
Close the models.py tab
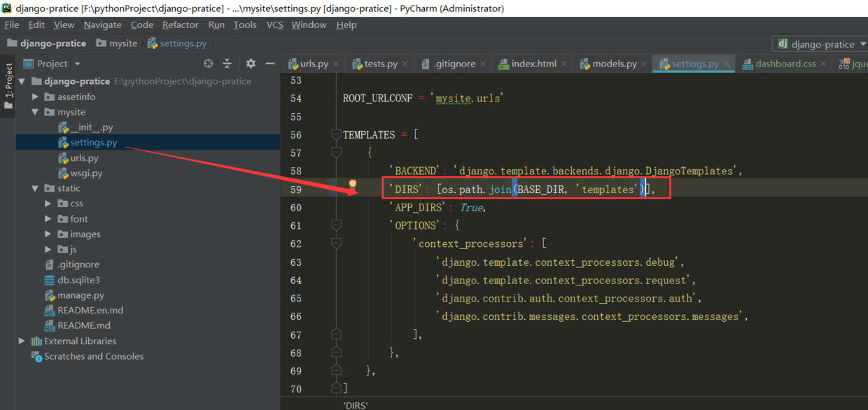point(645,64)
